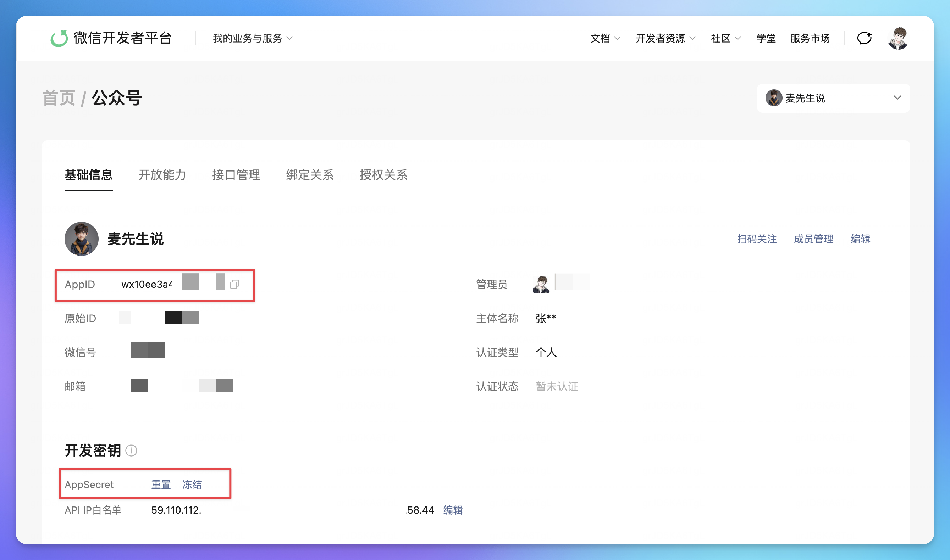
Task: Go to 学堂 in top navigation
Action: (766, 38)
